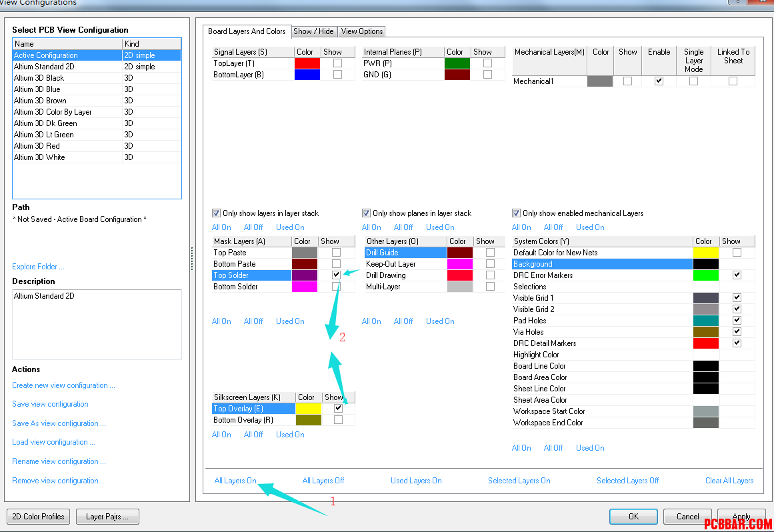Screen dimensions: 774x532
Task: Confirm with the OK button
Action: (x=633, y=517)
